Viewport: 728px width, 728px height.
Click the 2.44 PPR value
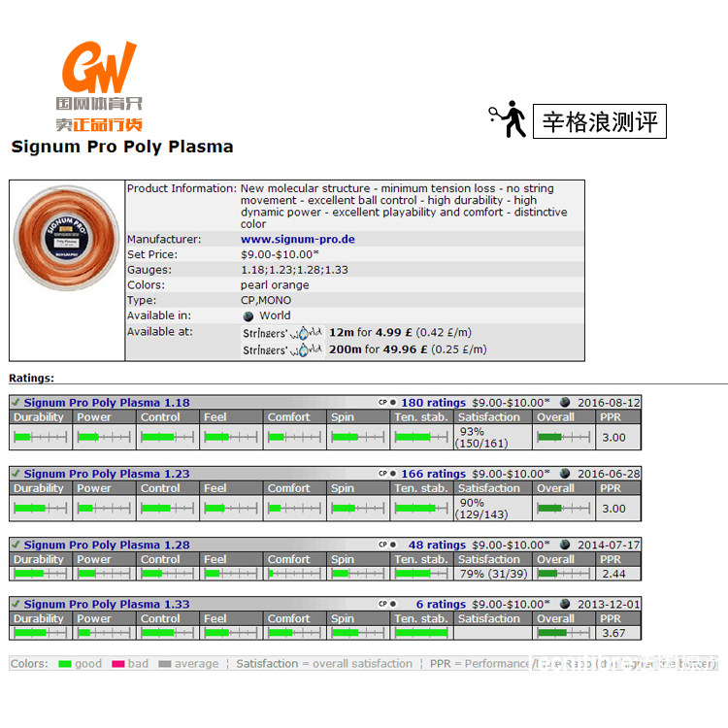(613, 574)
